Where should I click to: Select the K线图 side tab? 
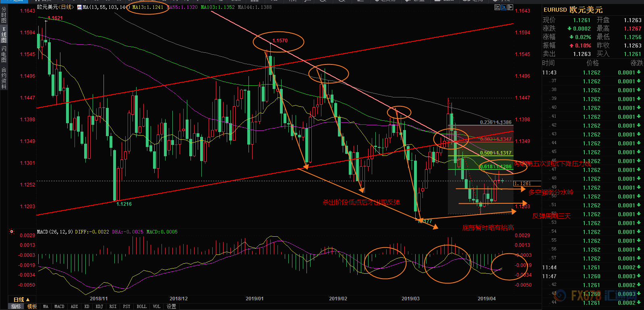[x=4, y=35]
